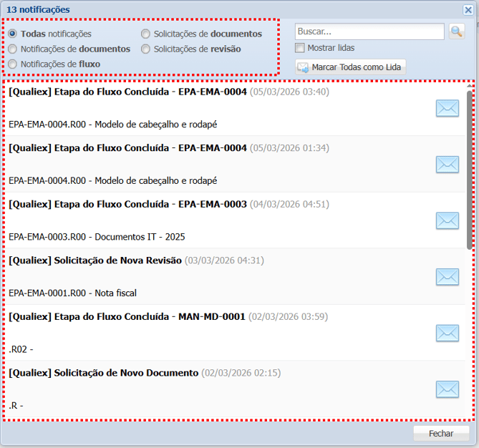
Task: Click envelope icon for 01:34 EPA-EMA-0004 notification
Action: coord(447,164)
